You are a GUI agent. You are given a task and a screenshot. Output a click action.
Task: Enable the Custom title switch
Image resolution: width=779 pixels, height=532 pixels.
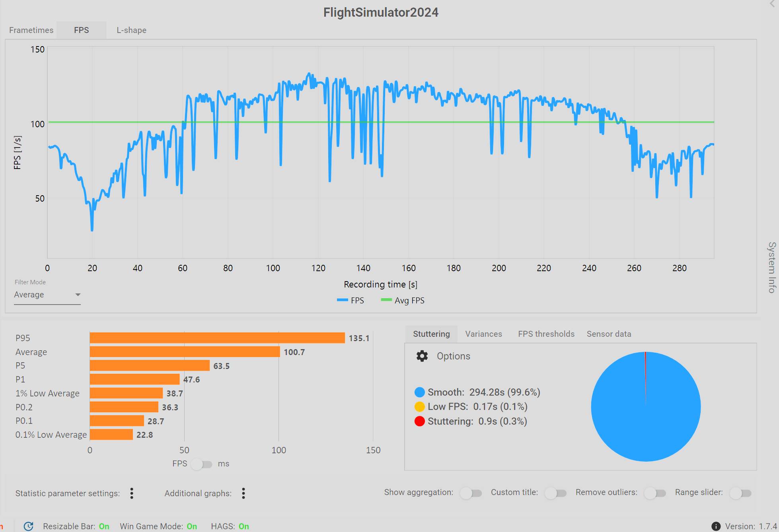click(556, 493)
